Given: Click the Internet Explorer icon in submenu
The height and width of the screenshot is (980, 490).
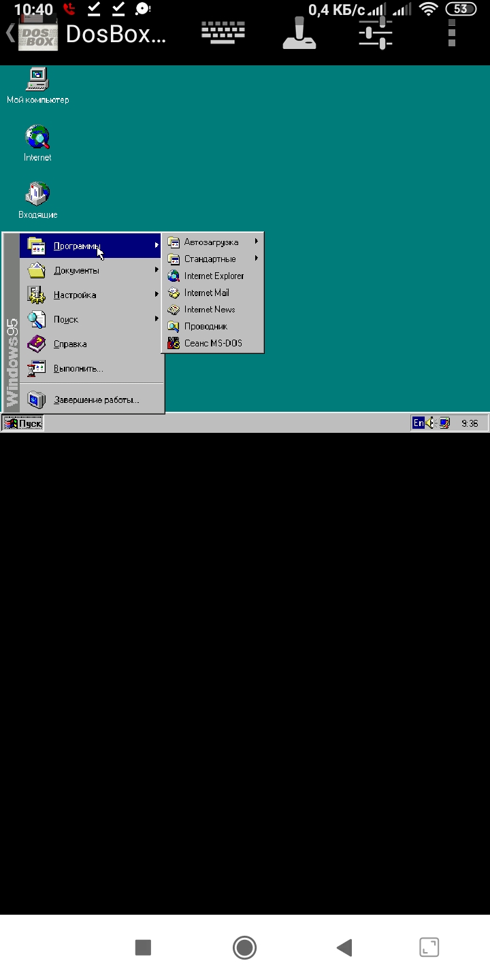Looking at the screenshot, I should click(x=174, y=276).
